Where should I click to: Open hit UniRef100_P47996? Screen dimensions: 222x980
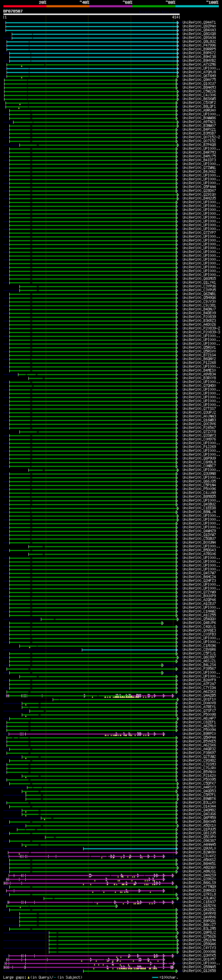tap(199, 45)
